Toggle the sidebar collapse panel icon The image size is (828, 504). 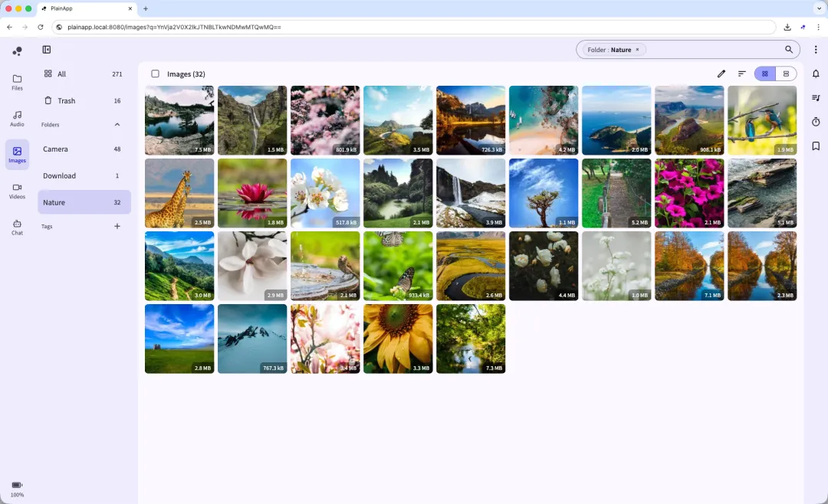(47, 49)
